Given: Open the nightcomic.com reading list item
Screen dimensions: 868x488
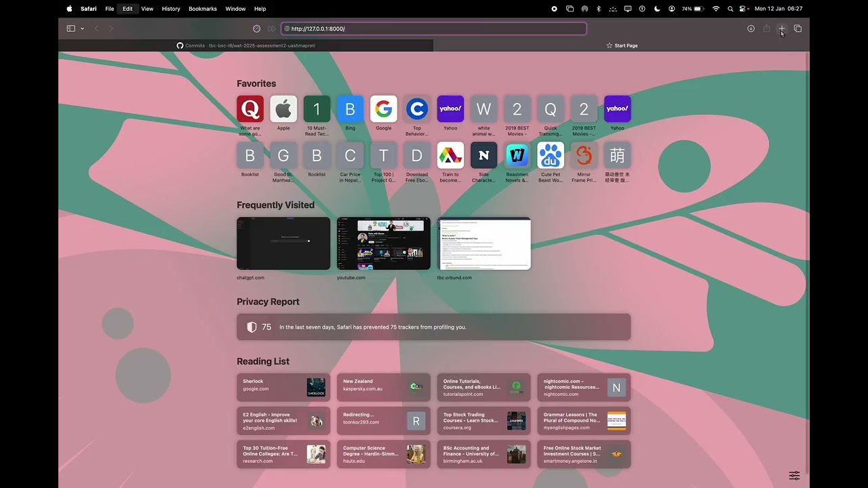Looking at the screenshot, I should coord(585,388).
